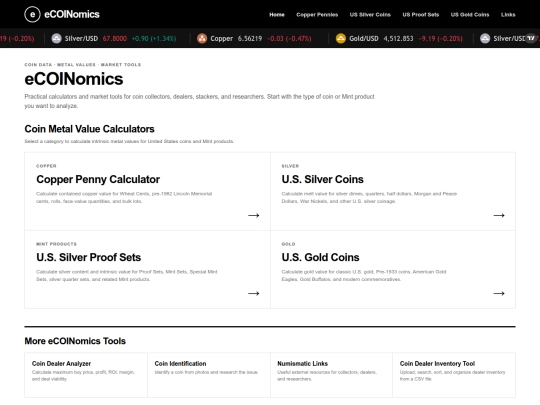
Task: Open the Links menu item
Action: tap(508, 14)
